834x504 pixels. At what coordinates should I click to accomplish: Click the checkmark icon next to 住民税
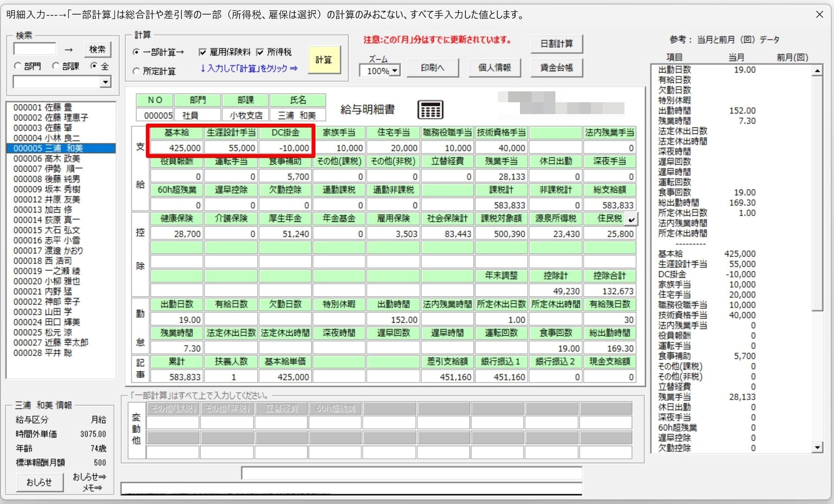pyautogui.click(x=631, y=220)
